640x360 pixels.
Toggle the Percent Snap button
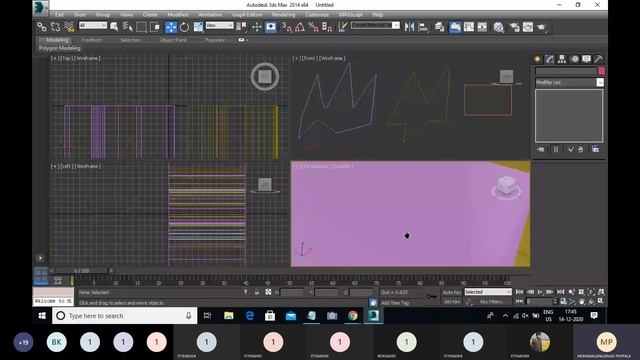(313, 27)
